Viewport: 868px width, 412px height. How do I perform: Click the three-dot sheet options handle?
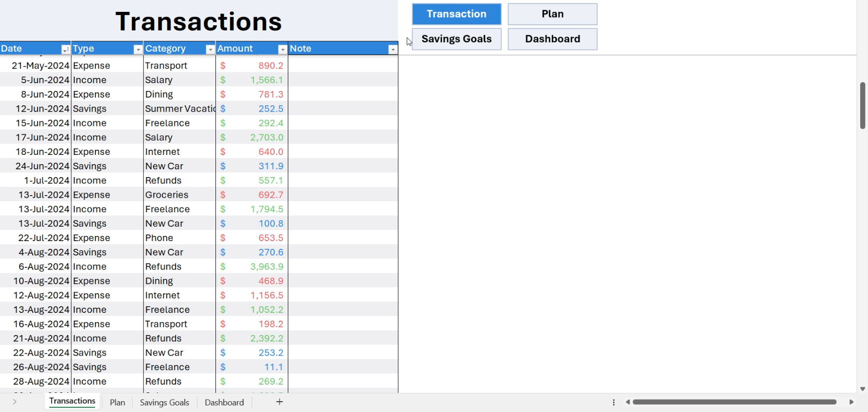click(x=614, y=402)
